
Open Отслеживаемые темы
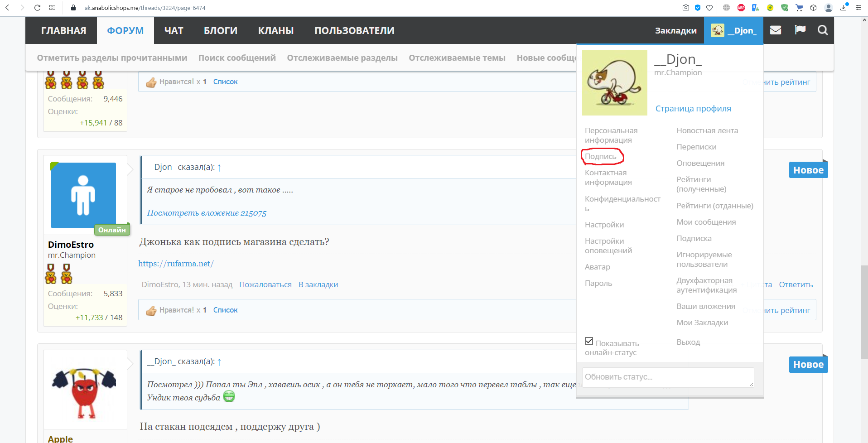click(x=457, y=58)
